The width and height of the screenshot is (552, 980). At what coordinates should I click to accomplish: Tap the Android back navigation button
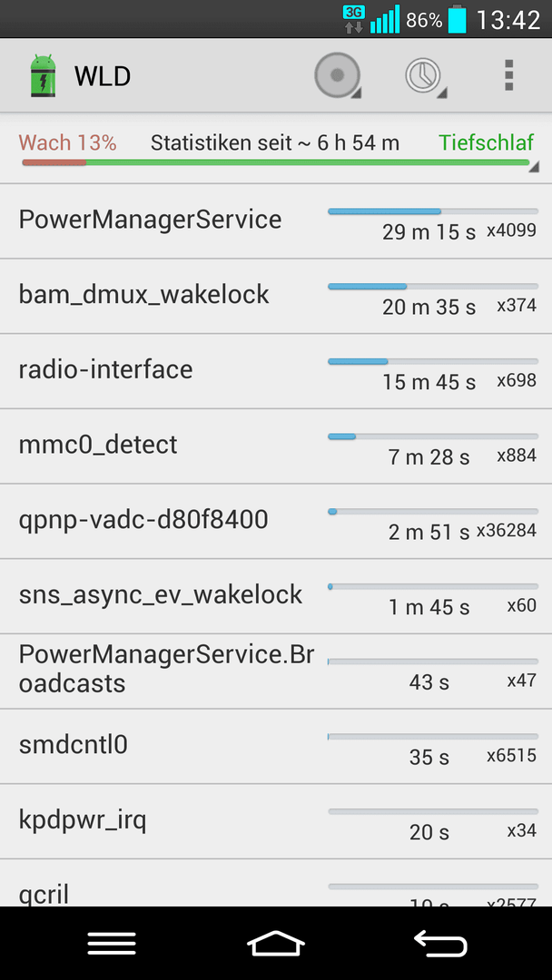440,943
